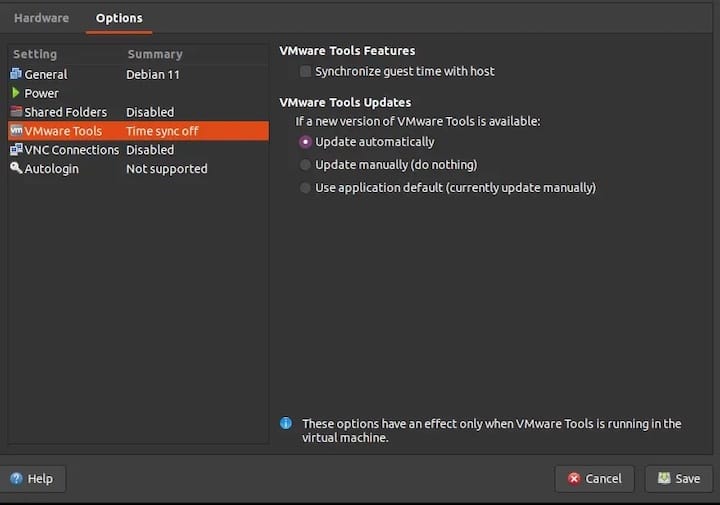Click the Help question mark icon
Screen dimensions: 720x505
pyautogui.click(x=16, y=478)
